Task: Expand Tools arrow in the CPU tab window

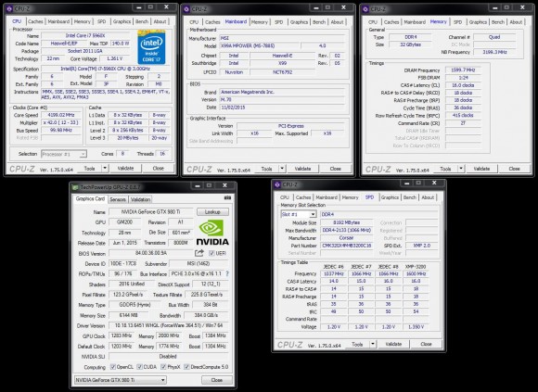Action: pyautogui.click(x=105, y=169)
